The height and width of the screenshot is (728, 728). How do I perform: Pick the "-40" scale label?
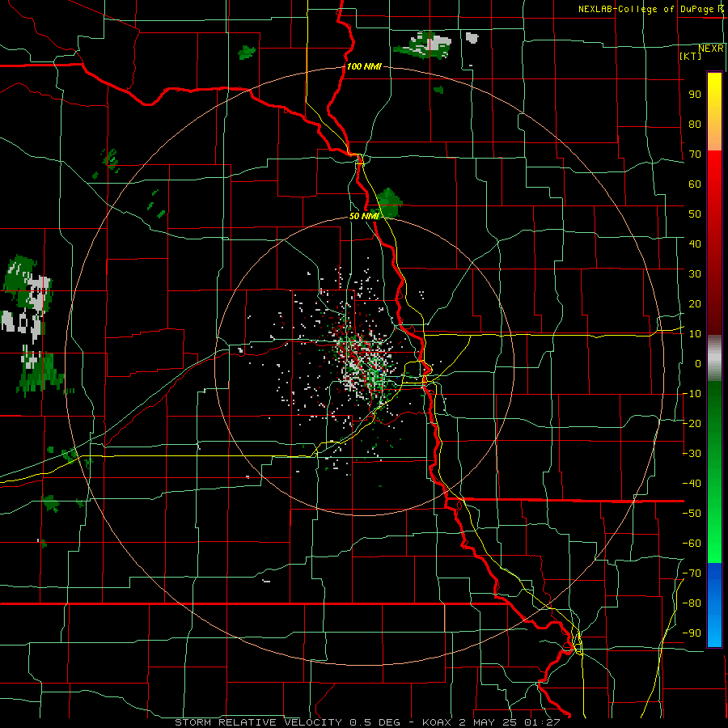click(x=692, y=484)
